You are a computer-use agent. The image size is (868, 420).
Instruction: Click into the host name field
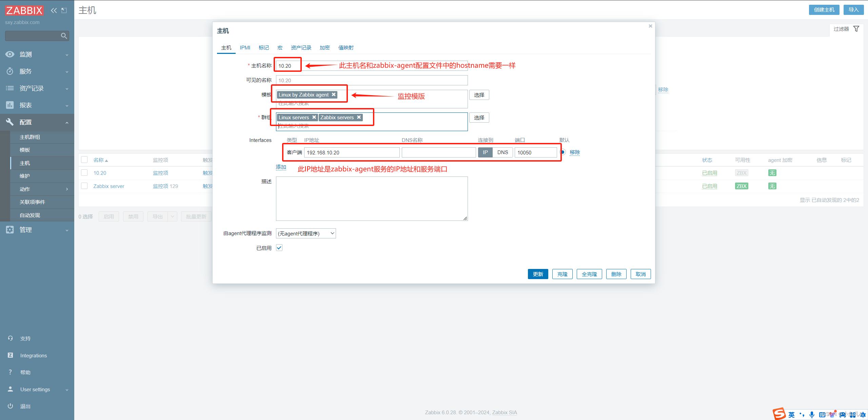tap(372, 66)
